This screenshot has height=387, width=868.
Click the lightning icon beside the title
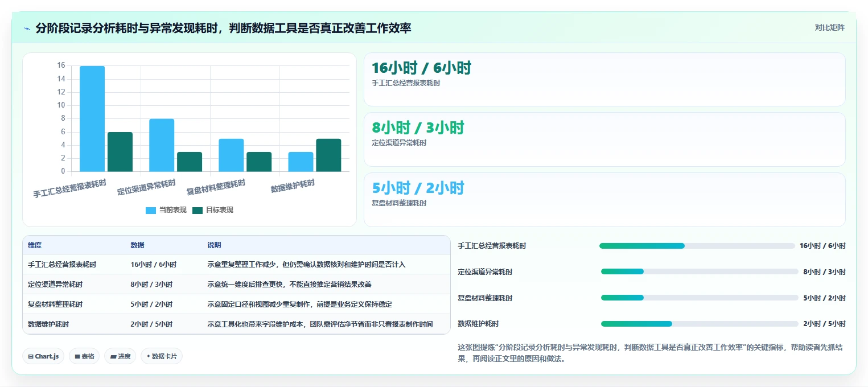click(27, 28)
